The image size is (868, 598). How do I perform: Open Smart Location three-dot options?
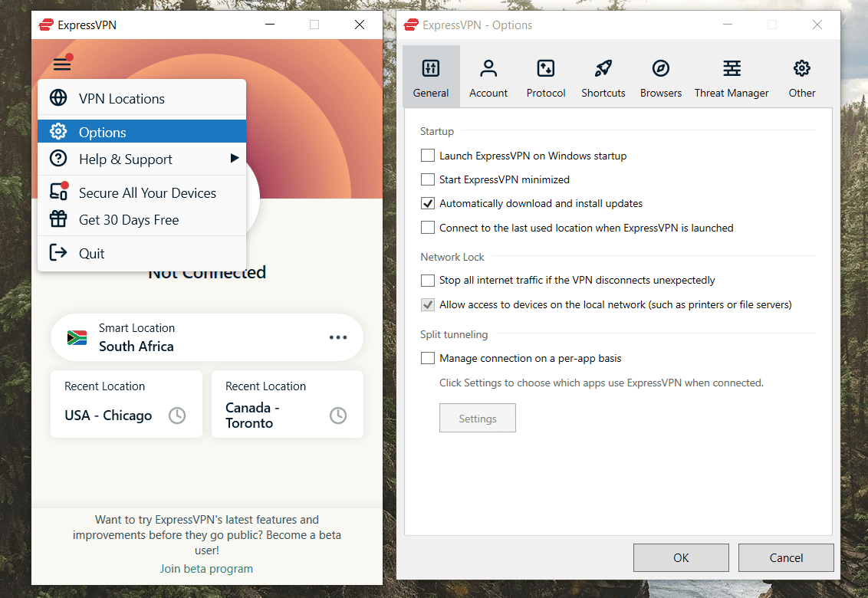point(338,337)
